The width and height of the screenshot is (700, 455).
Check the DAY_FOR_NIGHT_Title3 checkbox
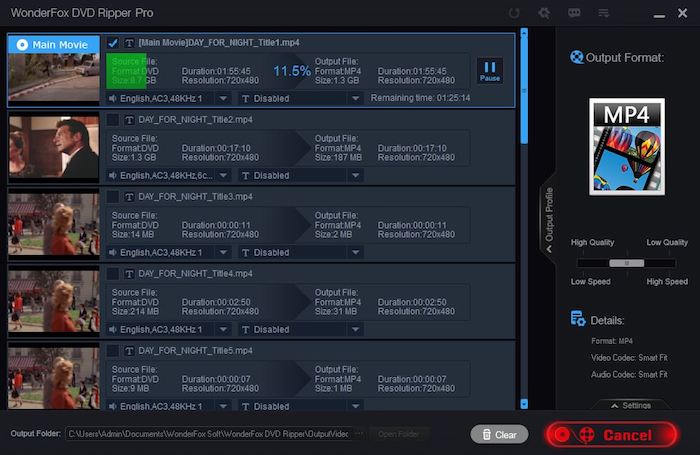point(112,196)
